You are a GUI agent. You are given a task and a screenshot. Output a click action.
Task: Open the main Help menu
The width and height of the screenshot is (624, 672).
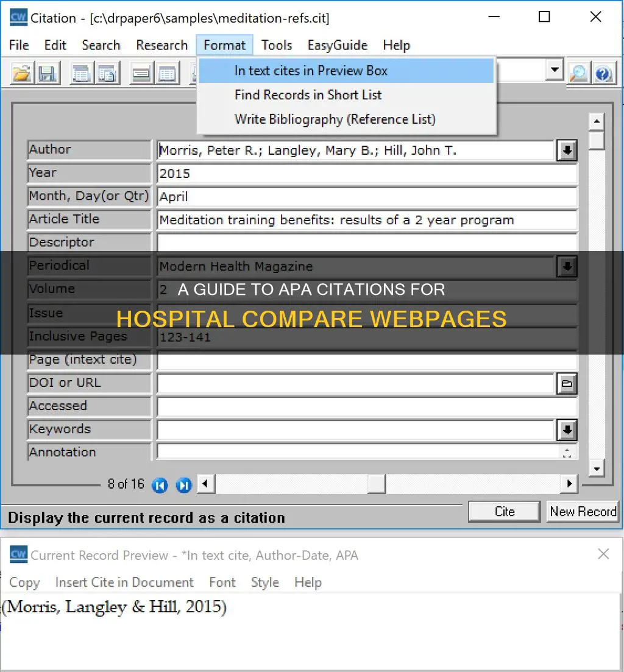pyautogui.click(x=397, y=45)
